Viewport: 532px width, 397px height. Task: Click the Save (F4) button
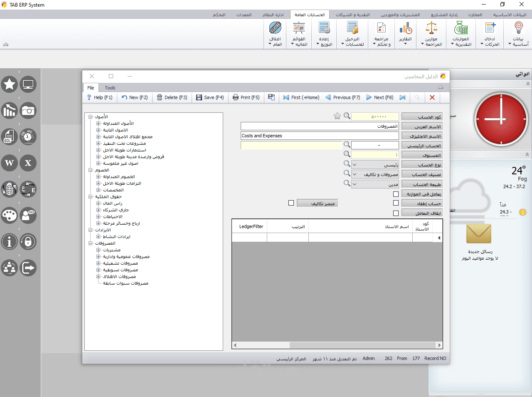click(x=210, y=97)
